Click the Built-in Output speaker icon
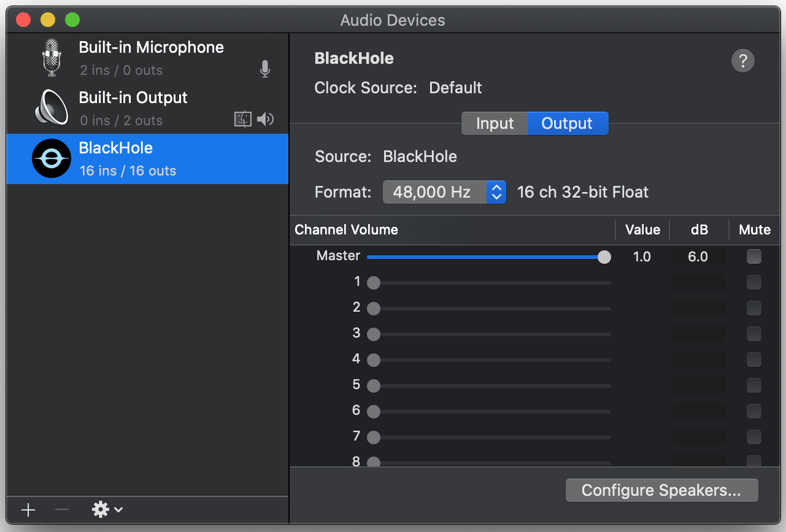Image resolution: width=786 pixels, height=532 pixels. coord(52,108)
